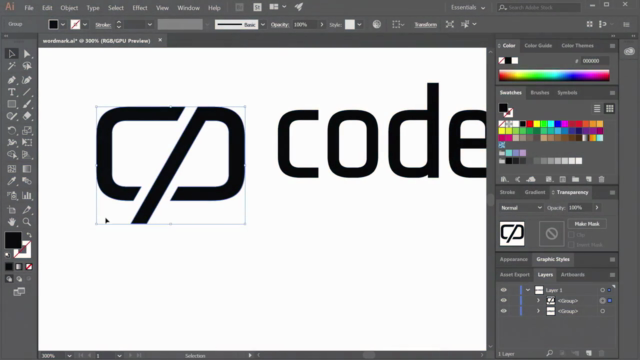
Task: Select the Direct Selection tool
Action: (x=27, y=53)
